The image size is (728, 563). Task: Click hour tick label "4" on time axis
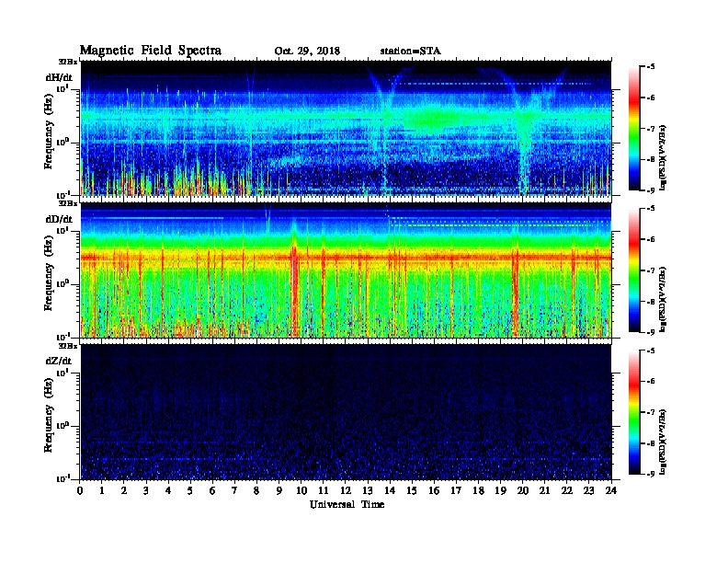pos(168,490)
